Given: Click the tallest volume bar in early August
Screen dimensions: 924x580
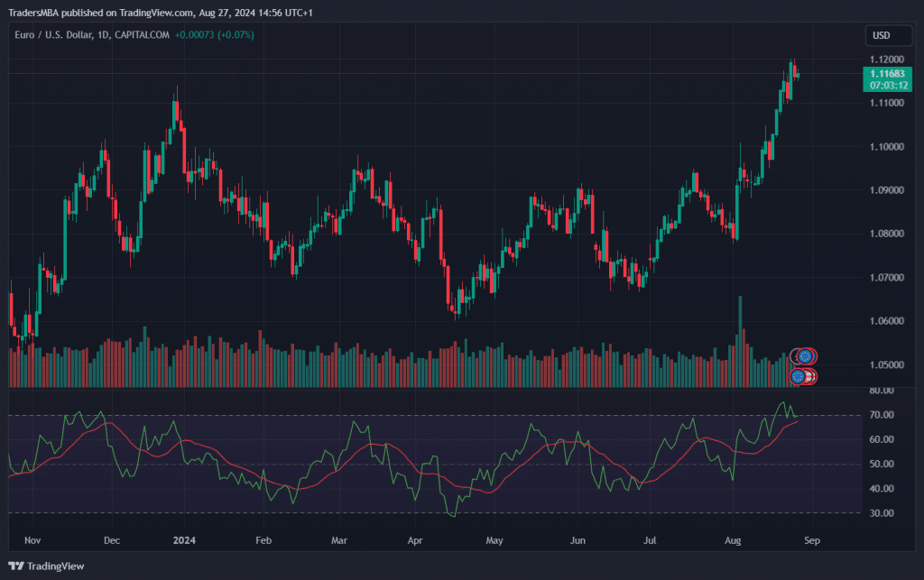Looking at the screenshot, I should click(740, 341).
